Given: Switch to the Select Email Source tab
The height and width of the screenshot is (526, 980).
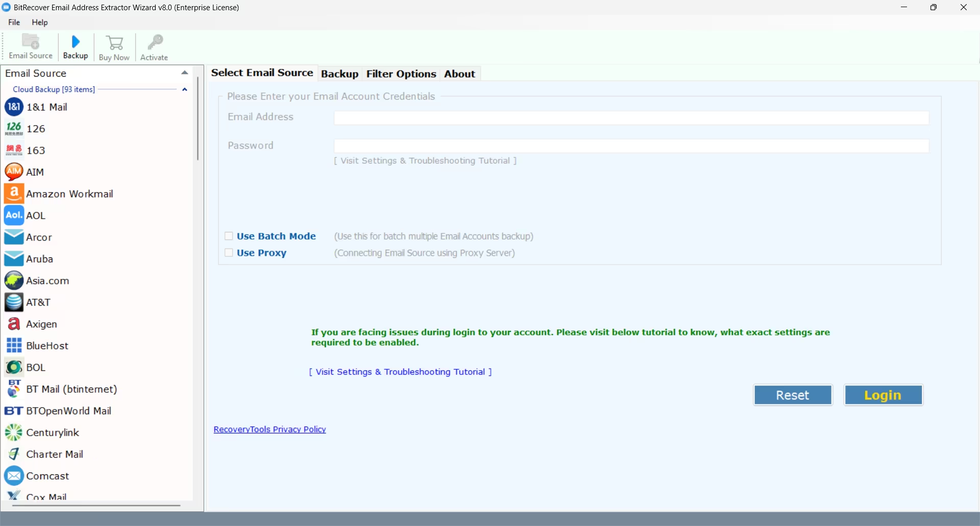Looking at the screenshot, I should click(x=262, y=73).
